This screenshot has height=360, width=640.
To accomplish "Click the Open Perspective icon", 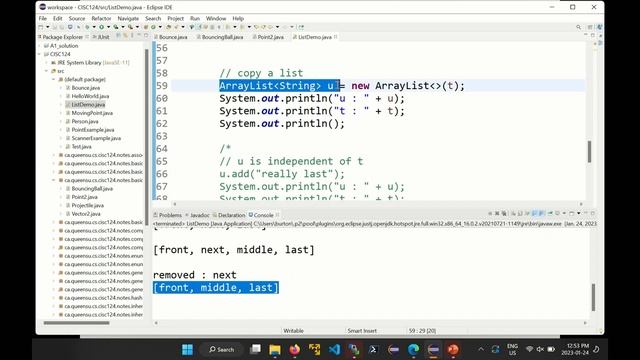I will pos(590,27).
